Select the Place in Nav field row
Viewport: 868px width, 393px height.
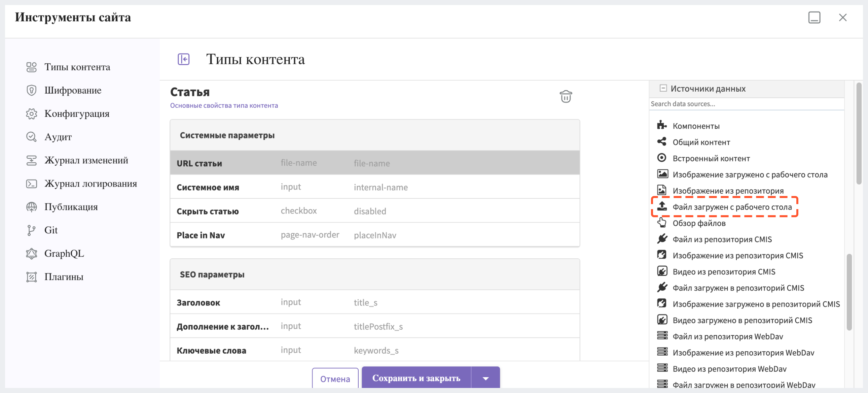pyautogui.click(x=375, y=235)
